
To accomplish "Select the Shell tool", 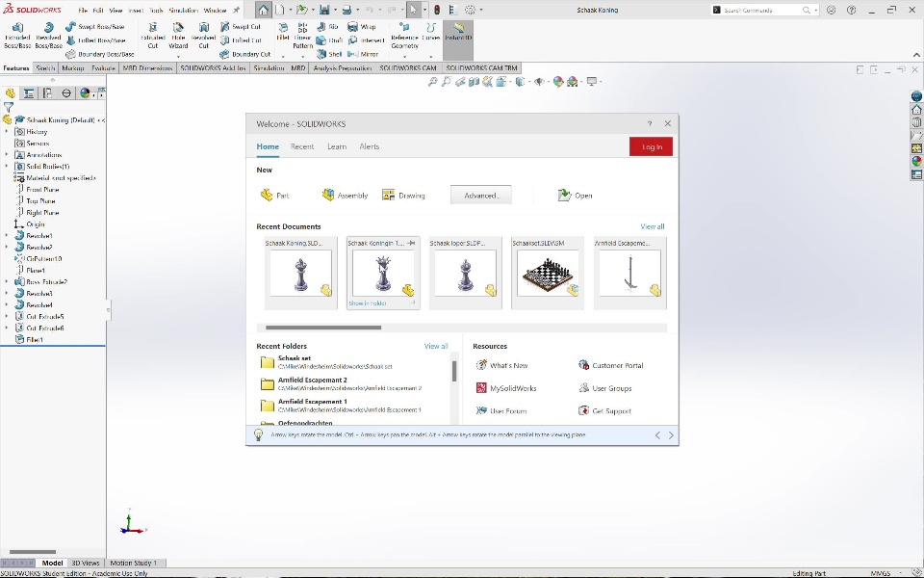I will click(x=329, y=54).
